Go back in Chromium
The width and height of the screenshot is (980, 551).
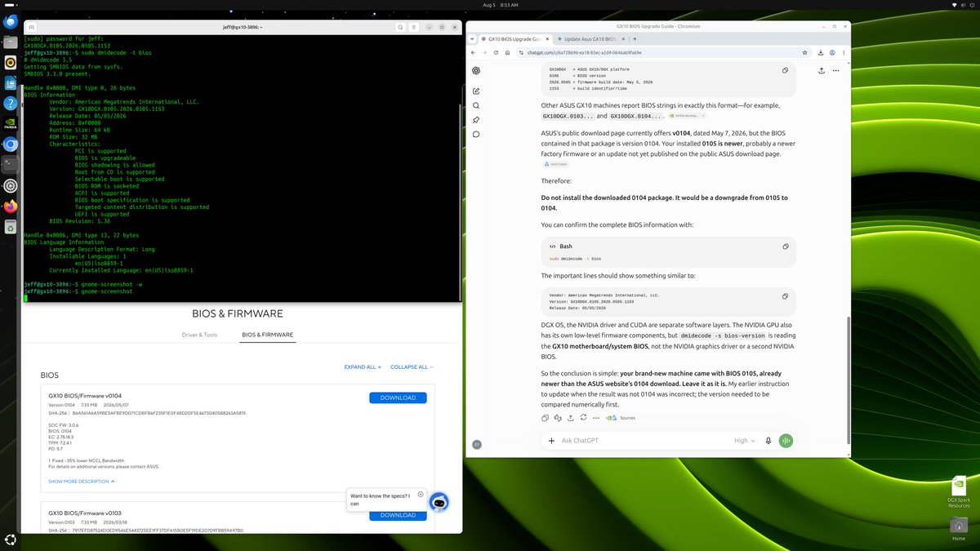(473, 52)
